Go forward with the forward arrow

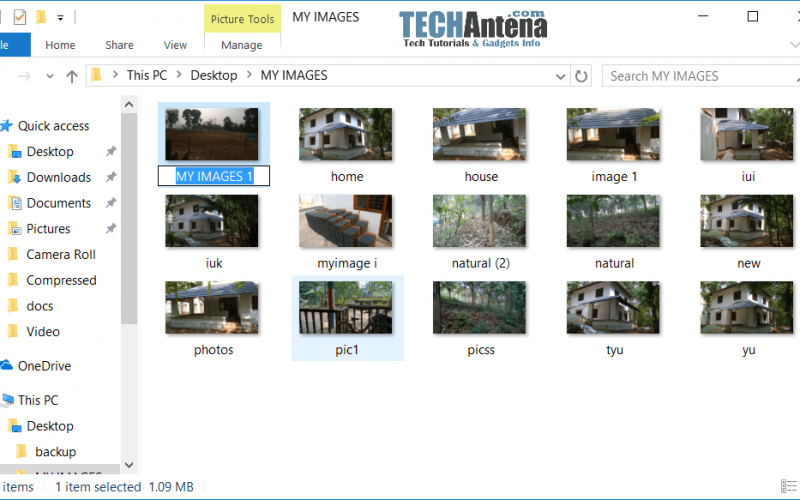24,77
